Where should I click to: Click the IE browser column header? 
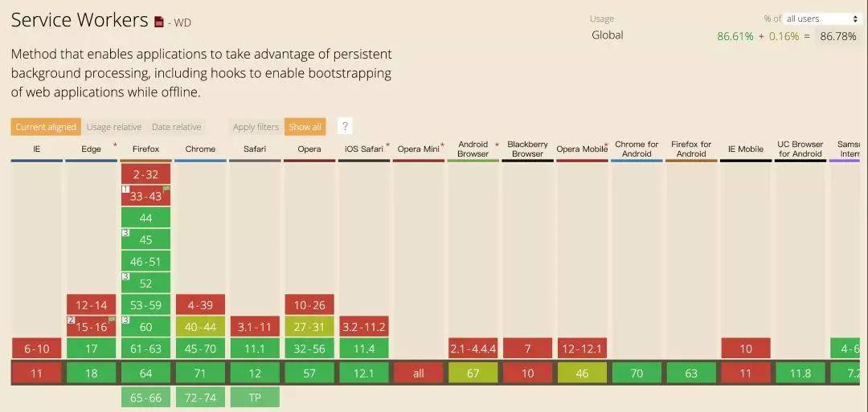point(36,149)
